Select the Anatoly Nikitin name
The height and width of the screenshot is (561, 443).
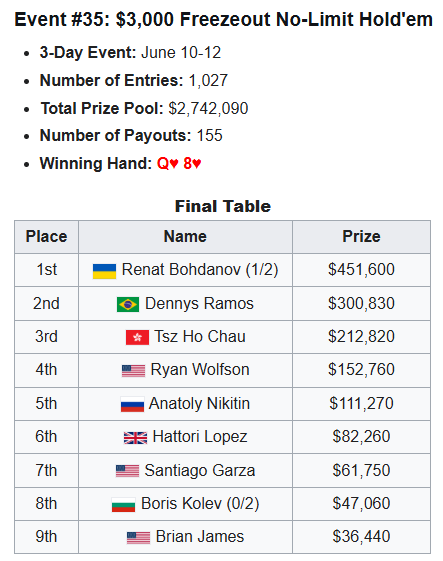(x=199, y=403)
